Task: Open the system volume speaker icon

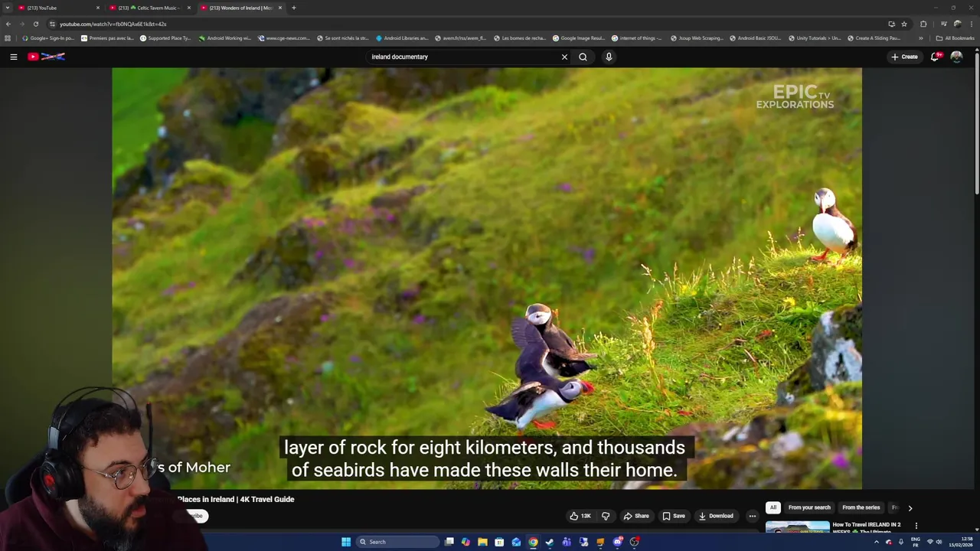Action: (x=939, y=542)
